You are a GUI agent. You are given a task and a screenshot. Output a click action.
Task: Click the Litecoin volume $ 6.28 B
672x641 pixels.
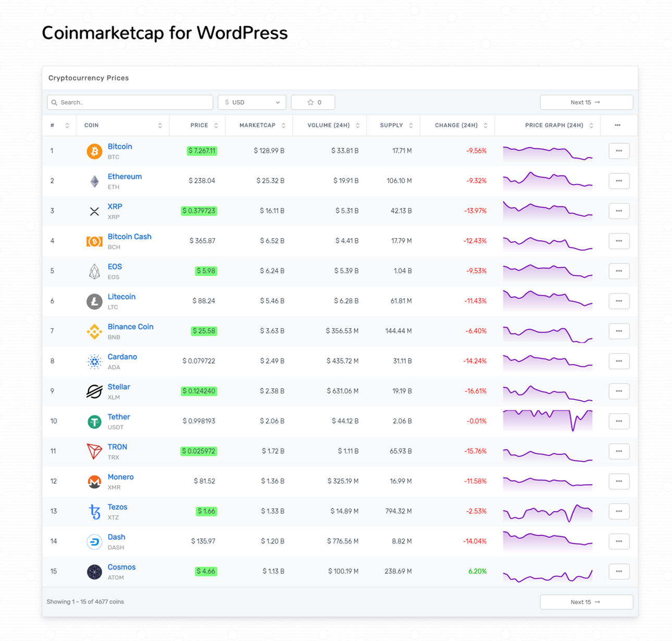(346, 301)
